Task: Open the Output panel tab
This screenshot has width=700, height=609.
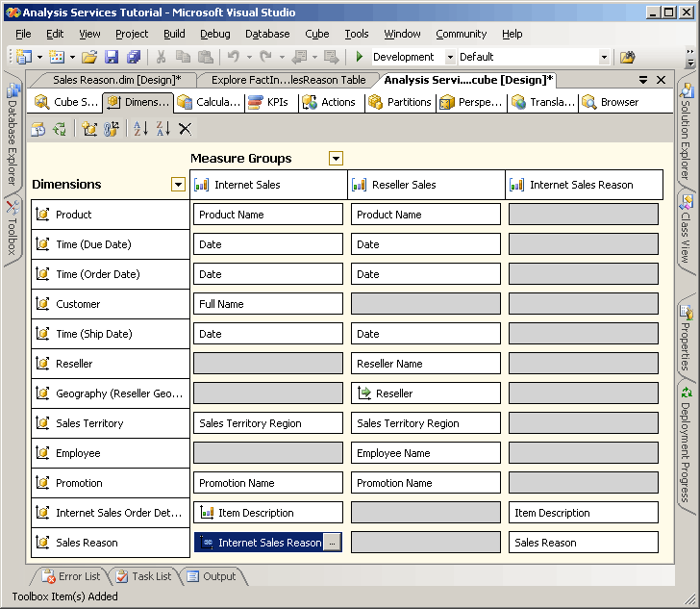Action: pos(212,576)
